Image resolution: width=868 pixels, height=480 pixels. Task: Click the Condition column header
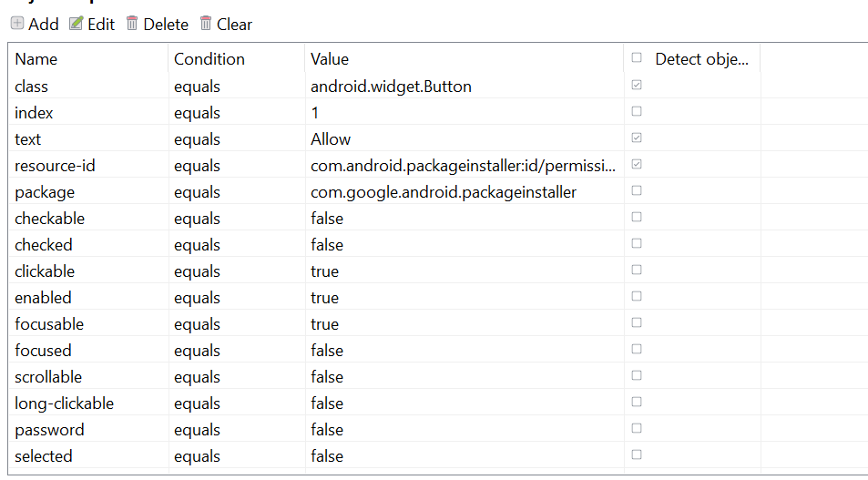pyautogui.click(x=209, y=59)
